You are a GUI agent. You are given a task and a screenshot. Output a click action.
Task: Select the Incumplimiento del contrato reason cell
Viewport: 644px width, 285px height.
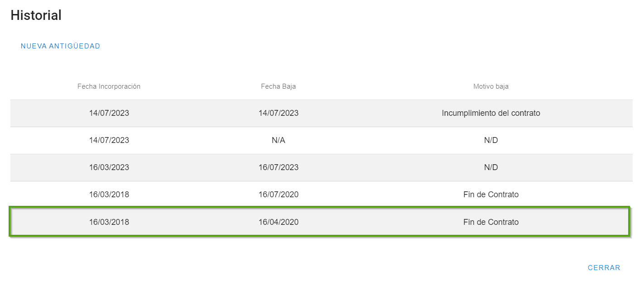pyautogui.click(x=490, y=113)
